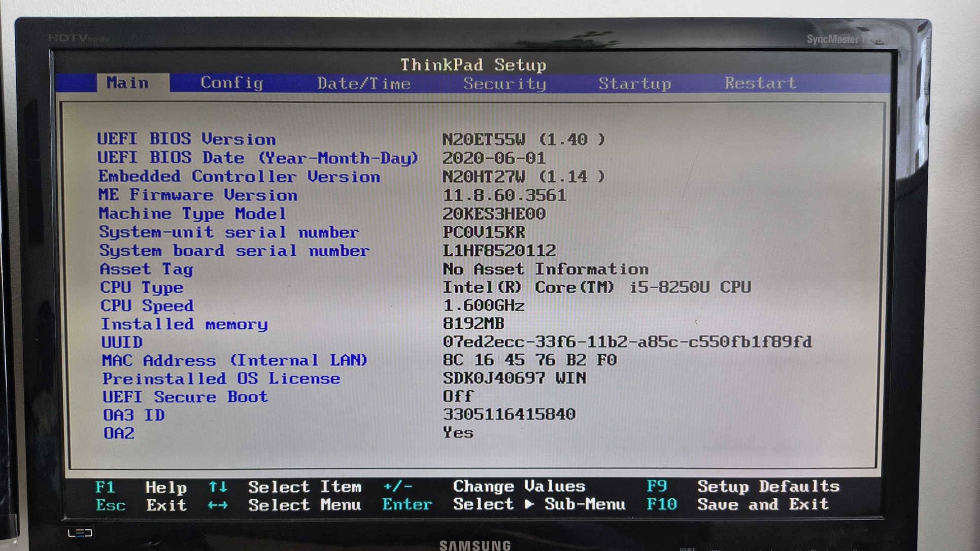Open the Date/Time tab
The image size is (980, 551).
(363, 83)
